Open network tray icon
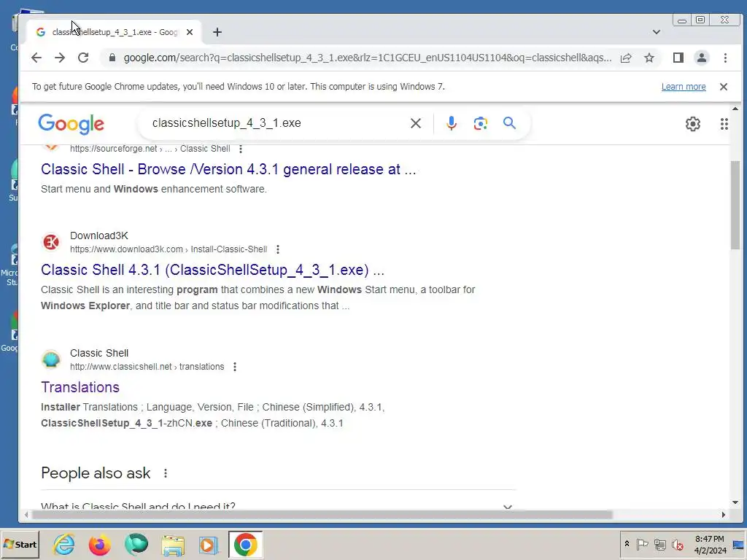Image resolution: width=747 pixels, height=560 pixels. coord(659,544)
